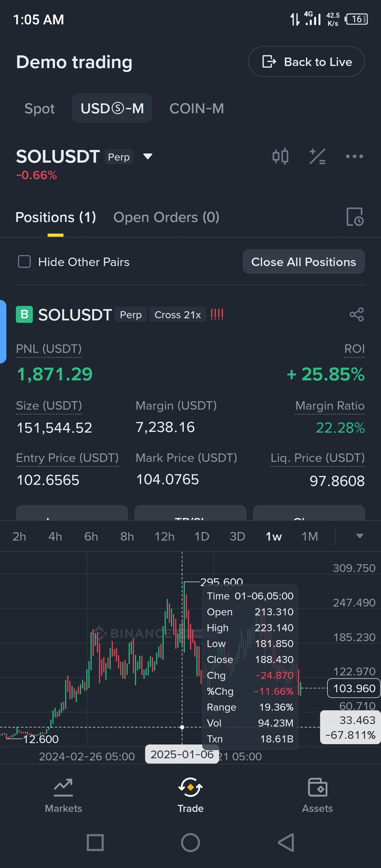Tap the Back to Live button
This screenshot has width=381, height=868.
[x=307, y=62]
